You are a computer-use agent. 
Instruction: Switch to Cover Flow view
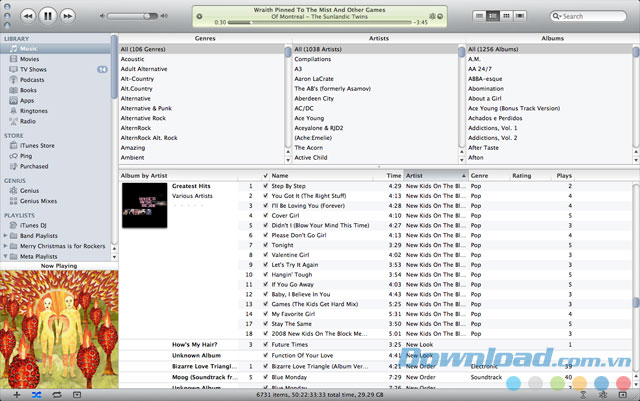(520, 16)
